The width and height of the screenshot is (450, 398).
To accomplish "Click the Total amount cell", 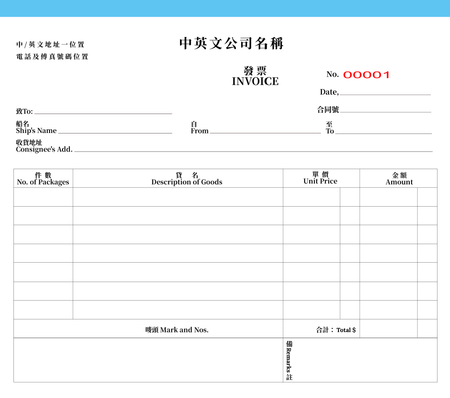I will coord(388,329).
